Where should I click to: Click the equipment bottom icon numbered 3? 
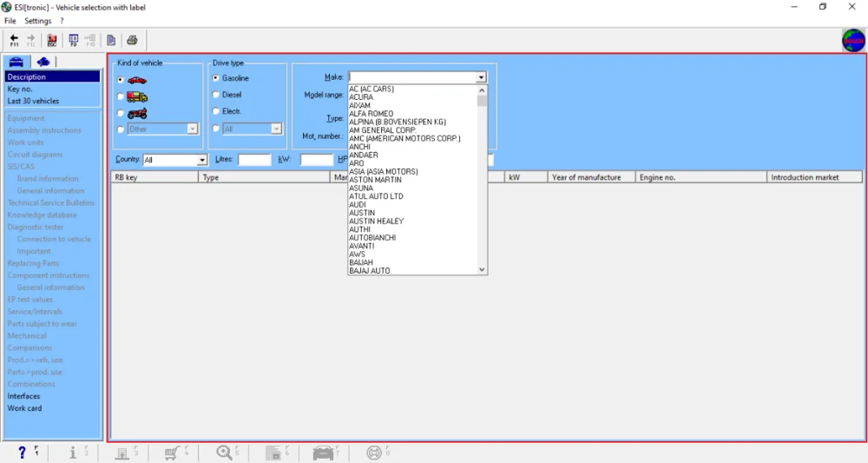pos(122,453)
